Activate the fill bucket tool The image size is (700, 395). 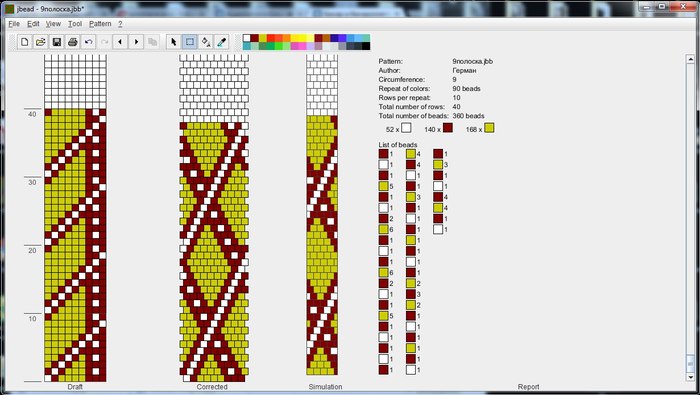pos(206,42)
